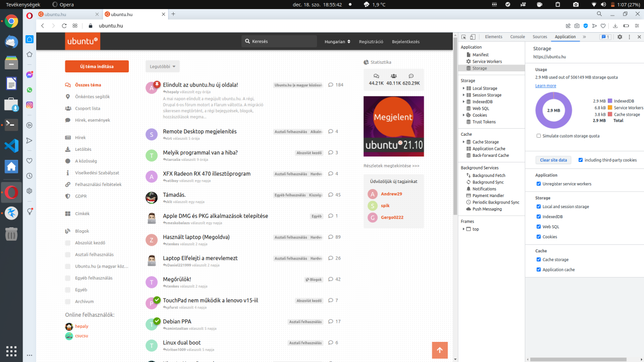Image resolution: width=644 pixels, height=362 pixels.
Task: Toggle the device toolbar icon in DevTools
Action: [472, 37]
